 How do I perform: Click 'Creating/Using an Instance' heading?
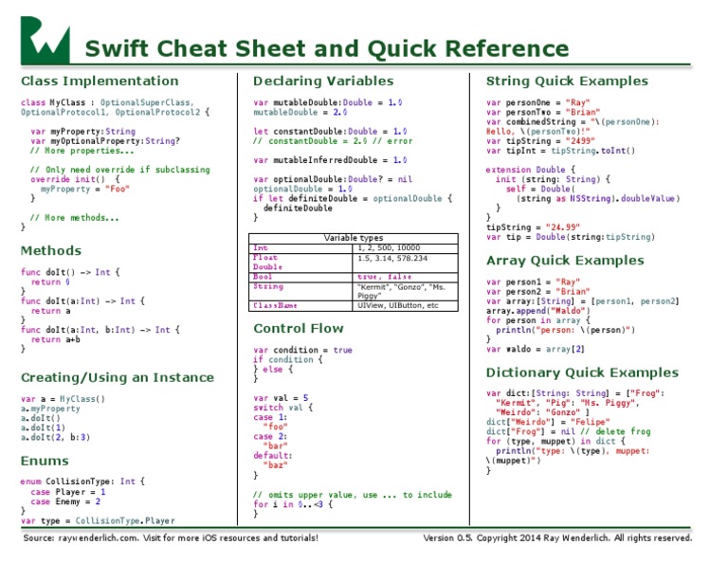tap(118, 378)
